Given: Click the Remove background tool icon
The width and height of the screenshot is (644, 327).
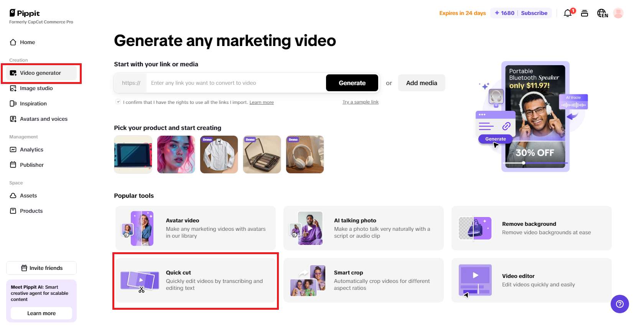Looking at the screenshot, I should click(x=475, y=228).
